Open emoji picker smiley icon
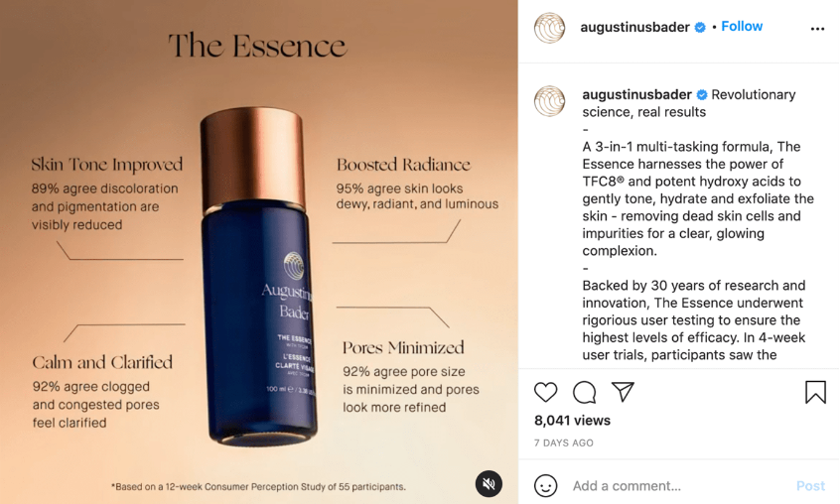Image resolution: width=840 pixels, height=504 pixels. click(545, 486)
